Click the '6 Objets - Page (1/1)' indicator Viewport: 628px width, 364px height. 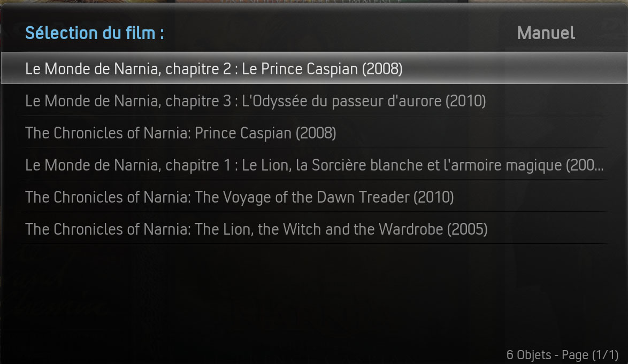pyautogui.click(x=562, y=355)
